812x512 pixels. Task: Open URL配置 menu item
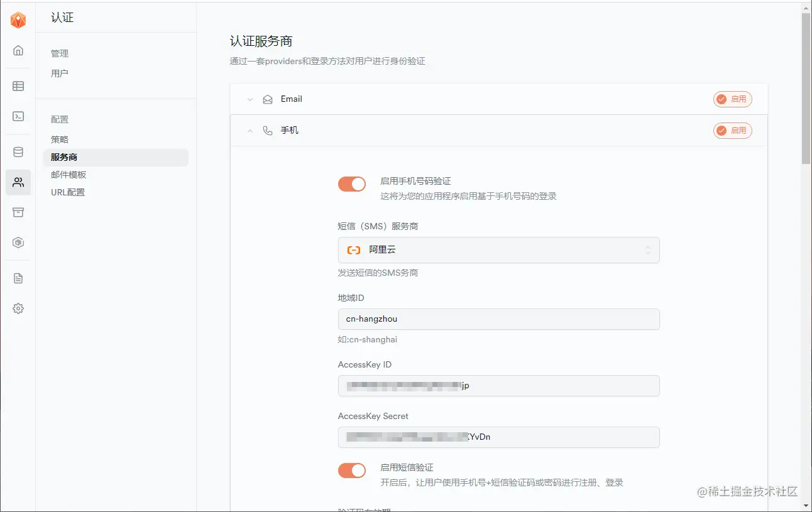(x=68, y=192)
